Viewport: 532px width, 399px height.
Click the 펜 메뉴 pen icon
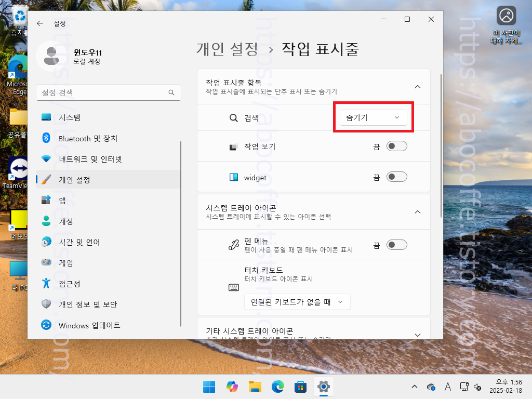[233, 245]
